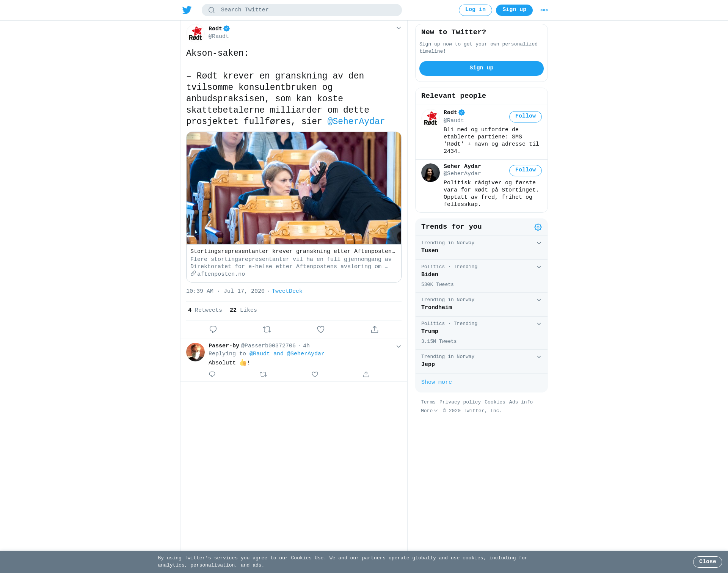Screen dimensions: 728x573
Task: Show more trends
Action: pos(436,382)
